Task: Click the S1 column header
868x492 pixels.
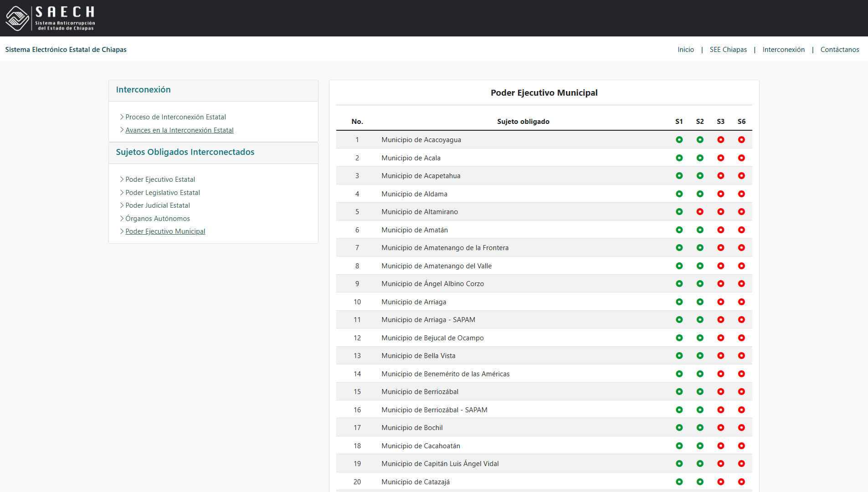Action: [x=679, y=122]
